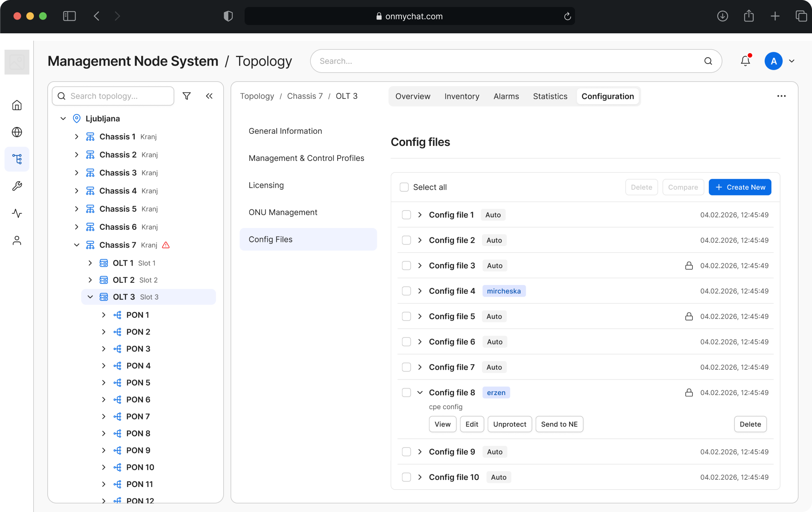Image resolution: width=812 pixels, height=512 pixels.
Task: Open the wrench tools sidebar icon
Action: coord(17,186)
